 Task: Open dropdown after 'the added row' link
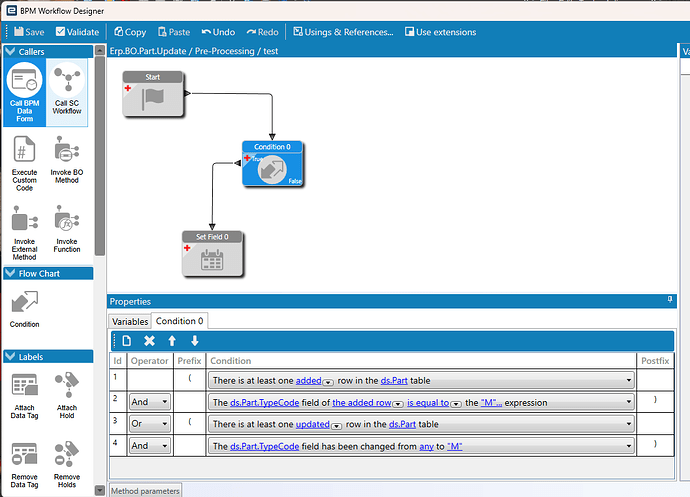pos(398,404)
